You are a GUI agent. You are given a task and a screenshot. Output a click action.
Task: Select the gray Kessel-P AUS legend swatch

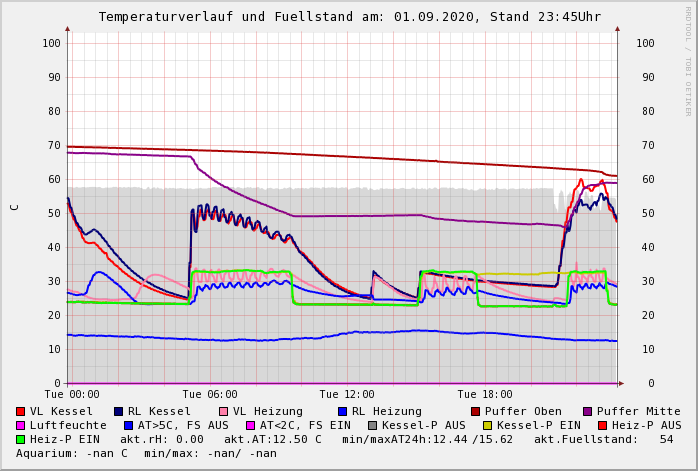click(x=373, y=425)
